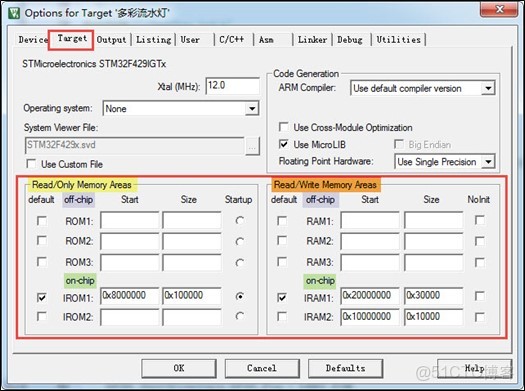Tick the ROM3 default checkbox
Viewport: 525px width, 391px height.
[42, 262]
